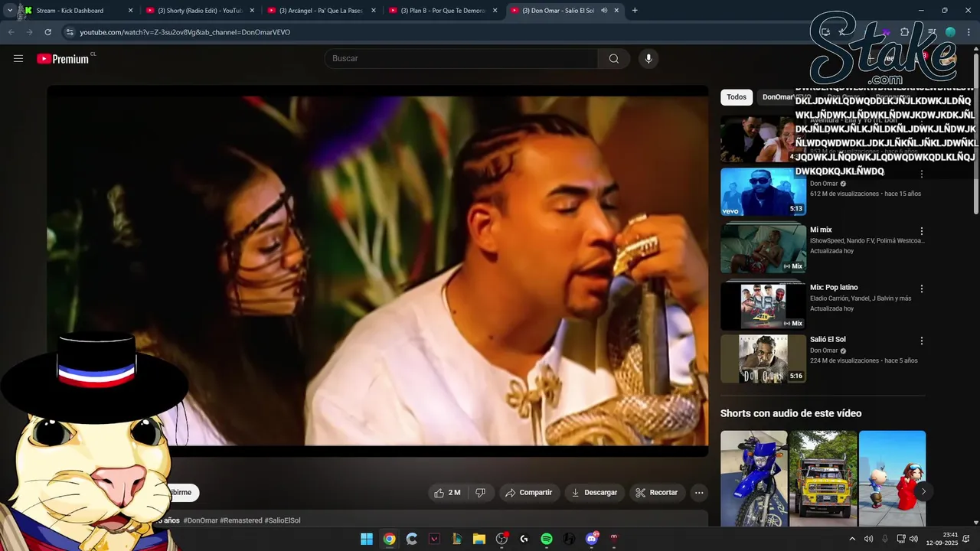The image size is (980, 551).
Task: Open the yellow truck Short
Action: pos(823,478)
